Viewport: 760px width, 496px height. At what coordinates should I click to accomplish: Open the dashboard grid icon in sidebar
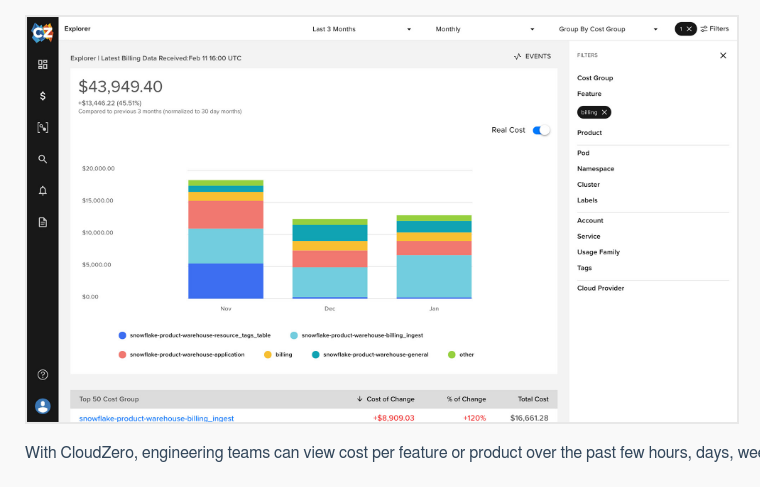pos(43,65)
